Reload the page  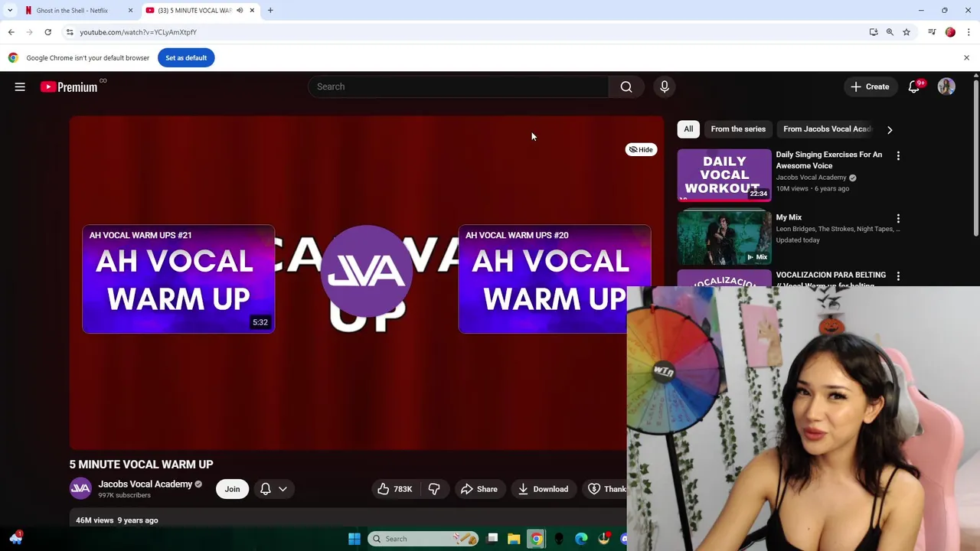[47, 32]
